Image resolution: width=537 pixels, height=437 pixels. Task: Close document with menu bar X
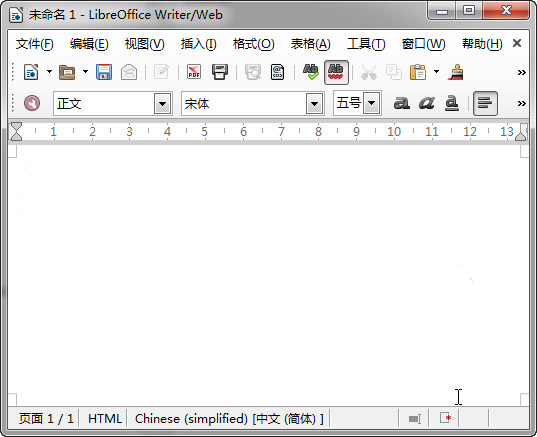(x=517, y=43)
